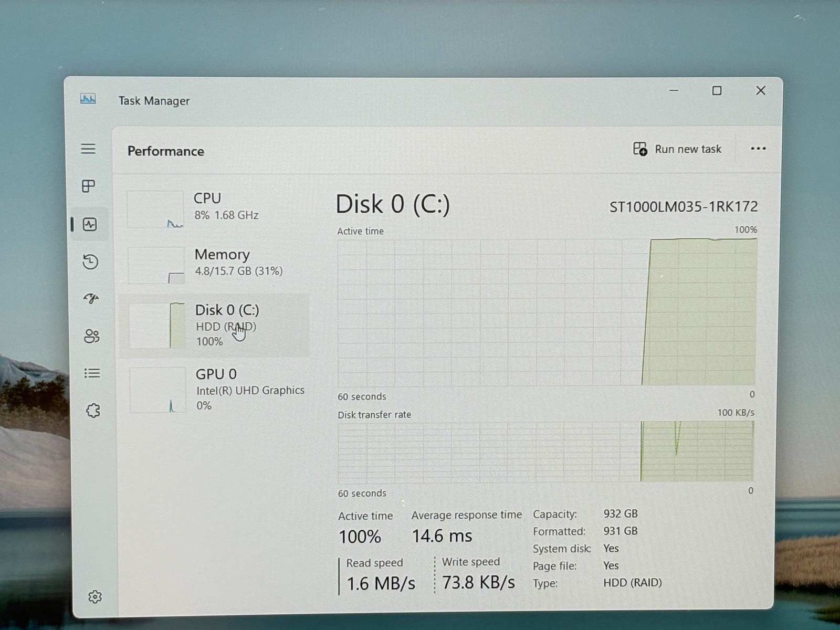Viewport: 840px width, 630px height.
Task: Click the Task Manager window title text
Action: click(154, 101)
